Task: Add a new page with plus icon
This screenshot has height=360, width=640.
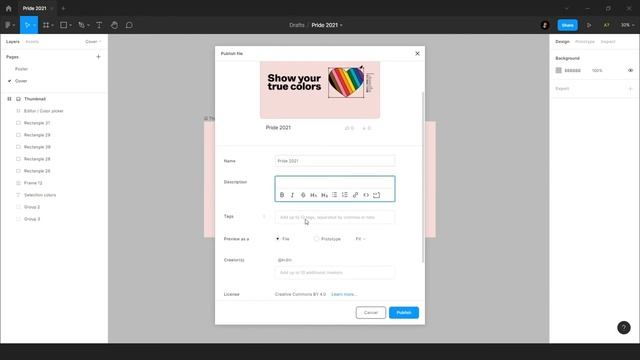Action: pos(98,57)
